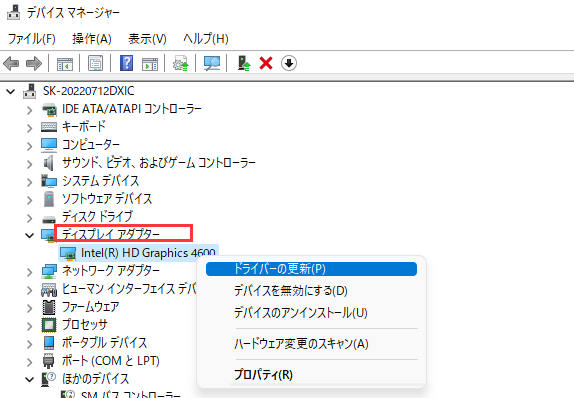The width and height of the screenshot is (574, 398).
Task: Collapse the ディスプレイ アダプター category
Action: [x=30, y=235]
